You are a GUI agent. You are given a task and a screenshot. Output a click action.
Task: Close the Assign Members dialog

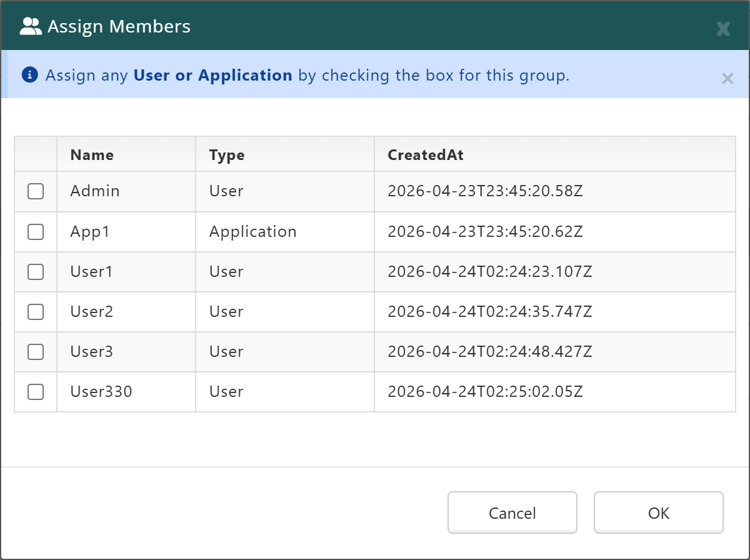tap(723, 28)
